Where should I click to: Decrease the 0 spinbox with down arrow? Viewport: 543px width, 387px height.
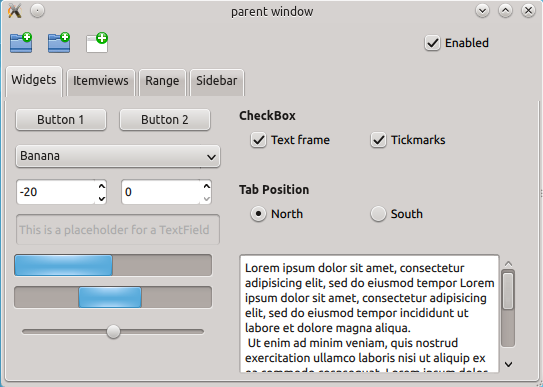tap(207, 198)
